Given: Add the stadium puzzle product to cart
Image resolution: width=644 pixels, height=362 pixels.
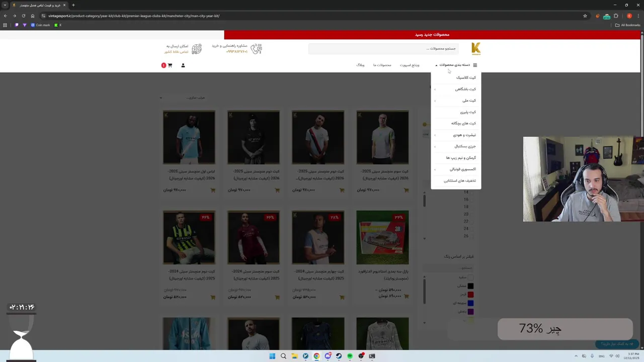Looking at the screenshot, I should click(x=407, y=296).
